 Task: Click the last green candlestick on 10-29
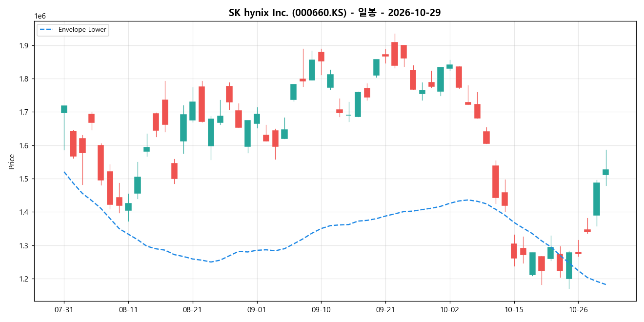605,172
